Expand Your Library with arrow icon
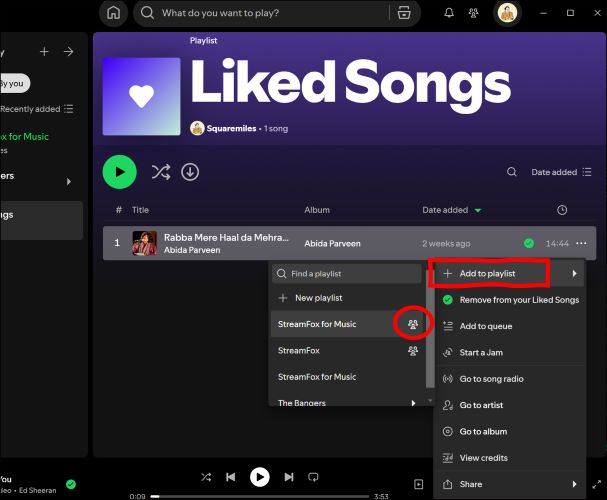This screenshot has height=500, width=607. 69,51
